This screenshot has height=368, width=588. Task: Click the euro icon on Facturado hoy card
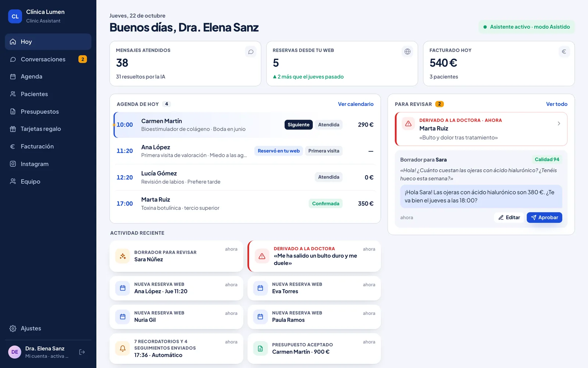pos(564,52)
